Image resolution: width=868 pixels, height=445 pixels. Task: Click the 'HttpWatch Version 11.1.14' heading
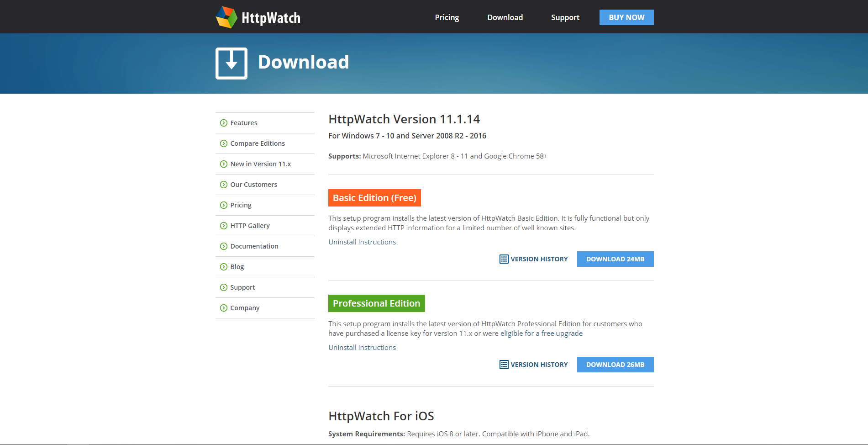click(x=404, y=119)
